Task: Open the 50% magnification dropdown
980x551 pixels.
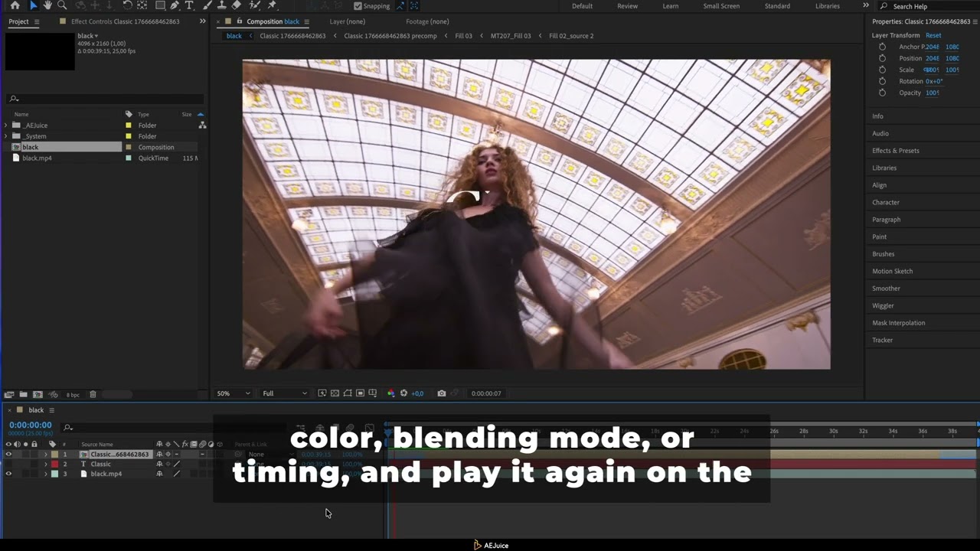Action: (233, 393)
